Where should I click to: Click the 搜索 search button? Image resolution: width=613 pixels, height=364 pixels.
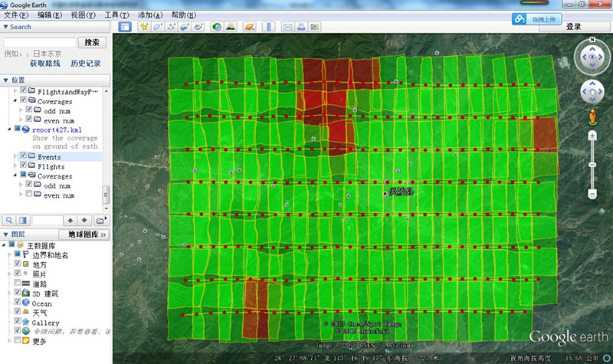pos(92,42)
